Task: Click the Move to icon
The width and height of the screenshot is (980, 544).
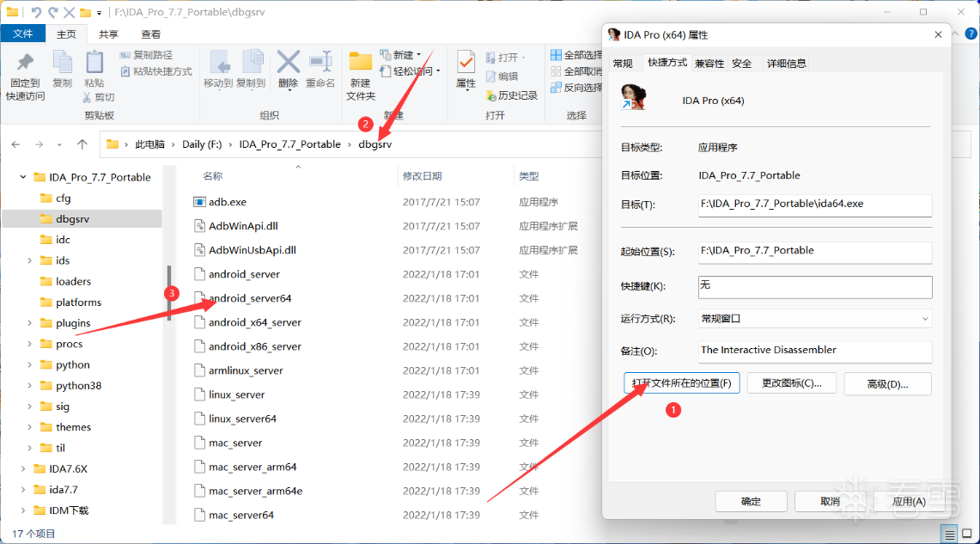Action: (219, 63)
